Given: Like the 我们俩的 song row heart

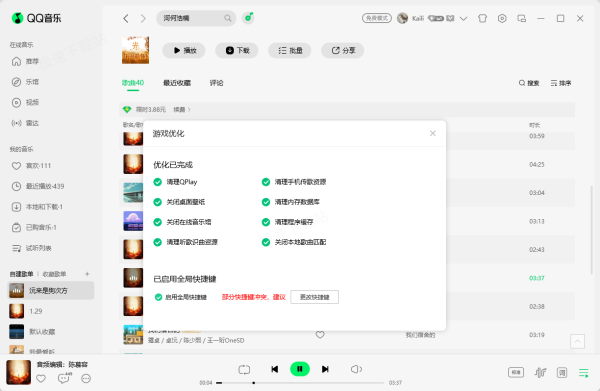Looking at the screenshot, I should click(x=320, y=335).
